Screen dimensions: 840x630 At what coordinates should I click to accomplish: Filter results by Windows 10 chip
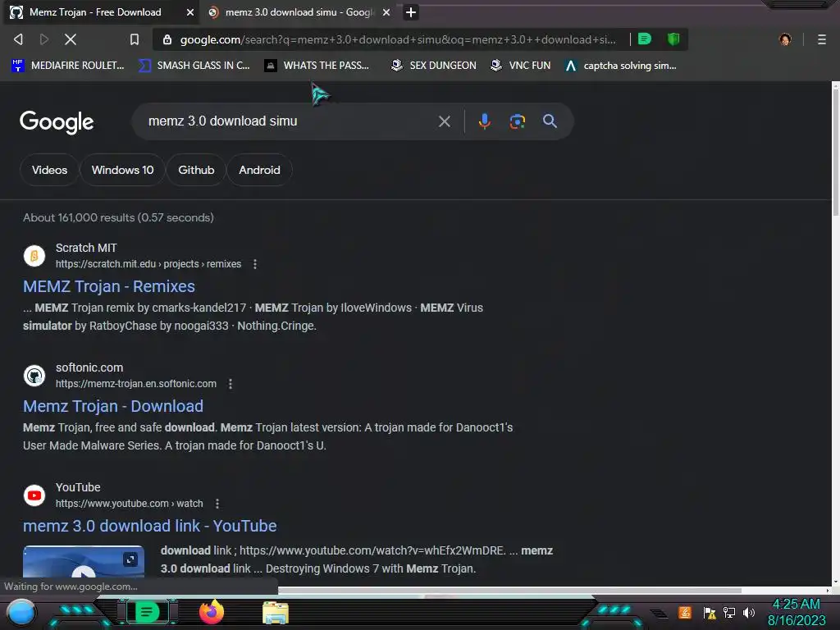pos(122,170)
